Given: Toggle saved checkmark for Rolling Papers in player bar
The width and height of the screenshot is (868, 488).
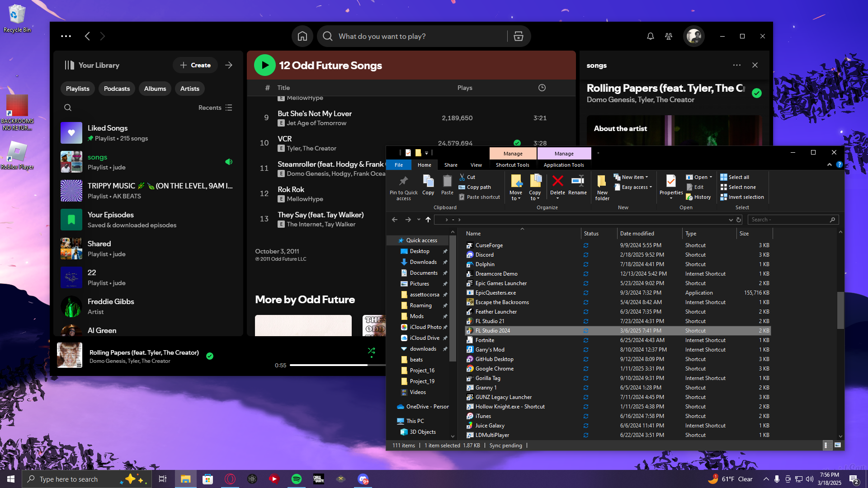Looking at the screenshot, I should 210,356.
